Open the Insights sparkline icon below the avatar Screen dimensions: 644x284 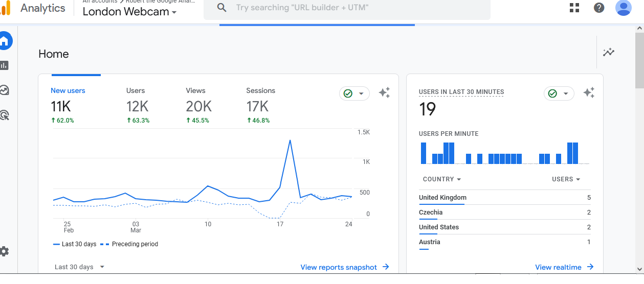click(609, 52)
